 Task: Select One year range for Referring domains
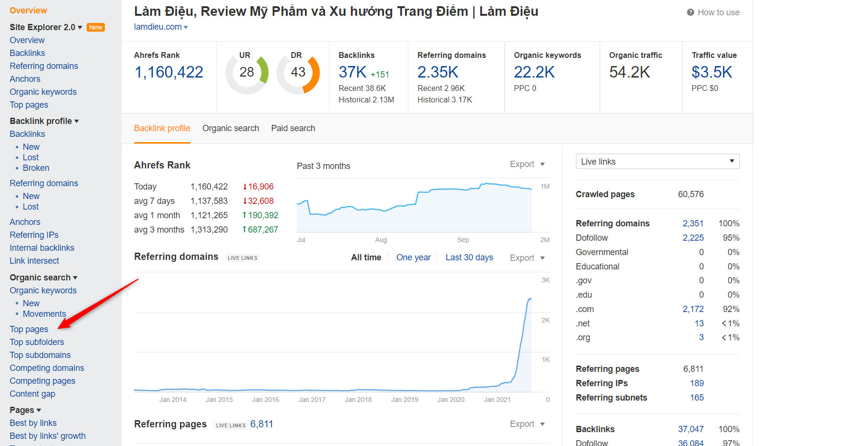point(414,257)
